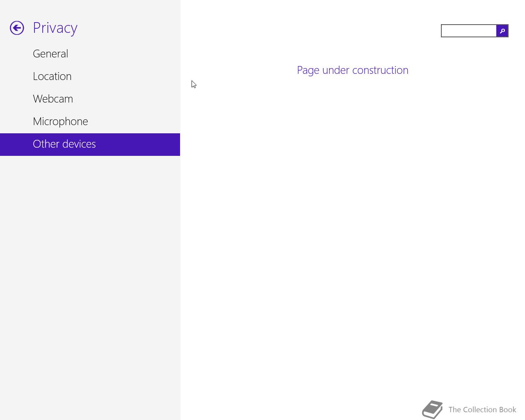Go to the Webcam settings
525x420 pixels.
[x=90, y=99]
